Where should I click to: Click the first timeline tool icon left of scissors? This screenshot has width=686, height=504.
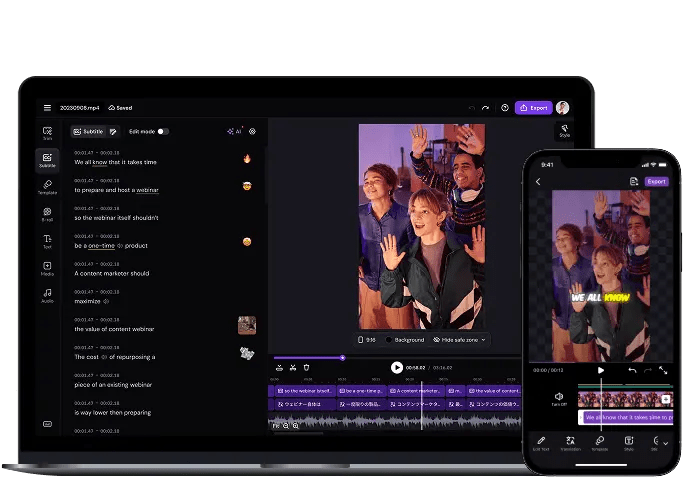pyautogui.click(x=280, y=368)
